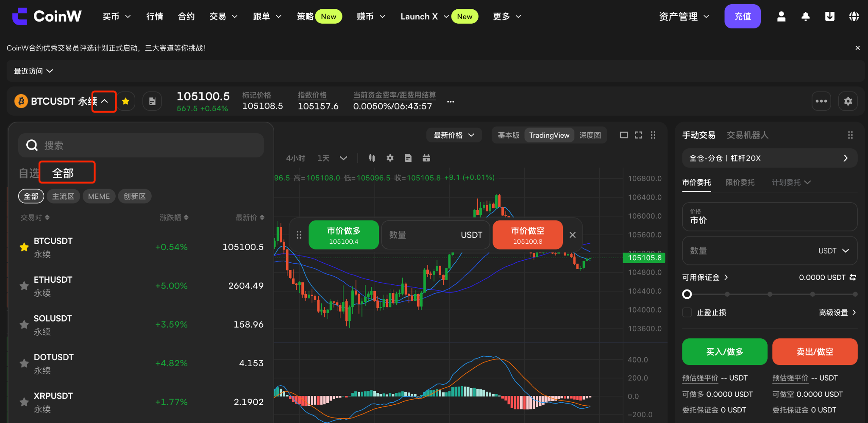
Task: Unfavorite BTCUSDT in the pair list
Action: pyautogui.click(x=24, y=247)
